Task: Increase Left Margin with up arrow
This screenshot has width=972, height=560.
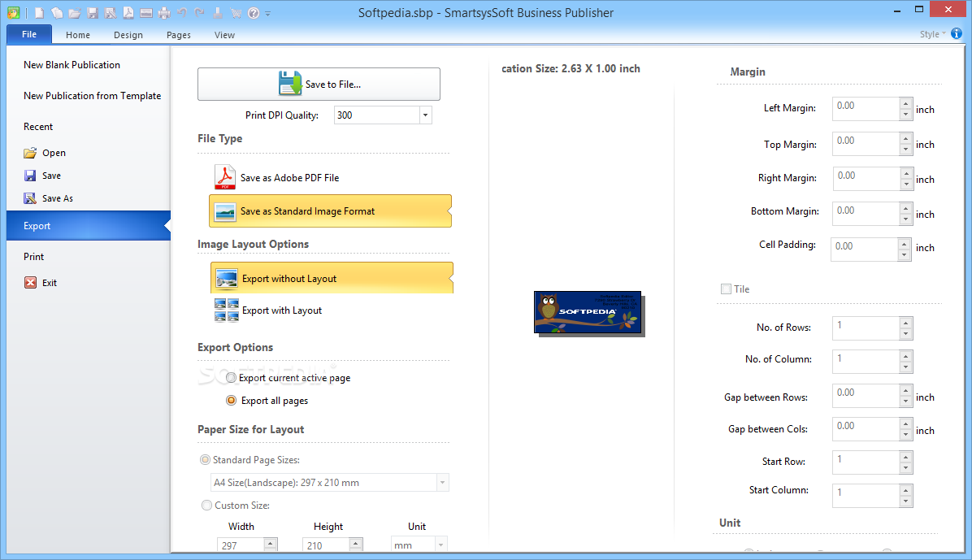Action: [x=905, y=103]
